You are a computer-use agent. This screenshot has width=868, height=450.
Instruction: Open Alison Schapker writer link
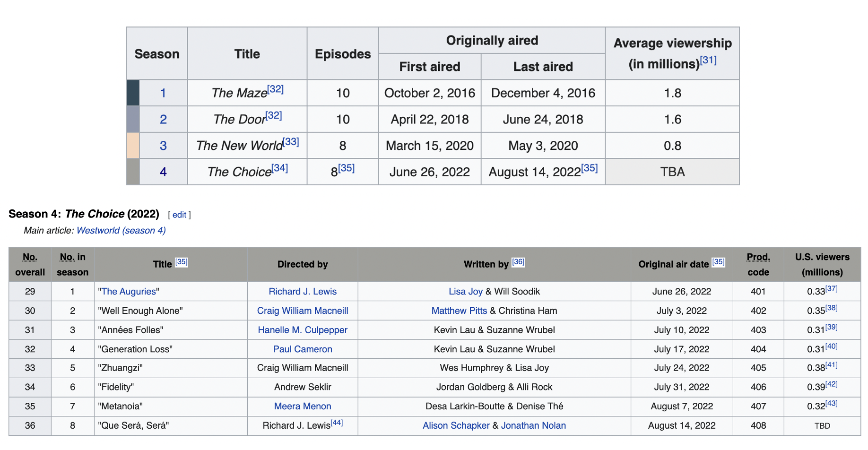456,426
